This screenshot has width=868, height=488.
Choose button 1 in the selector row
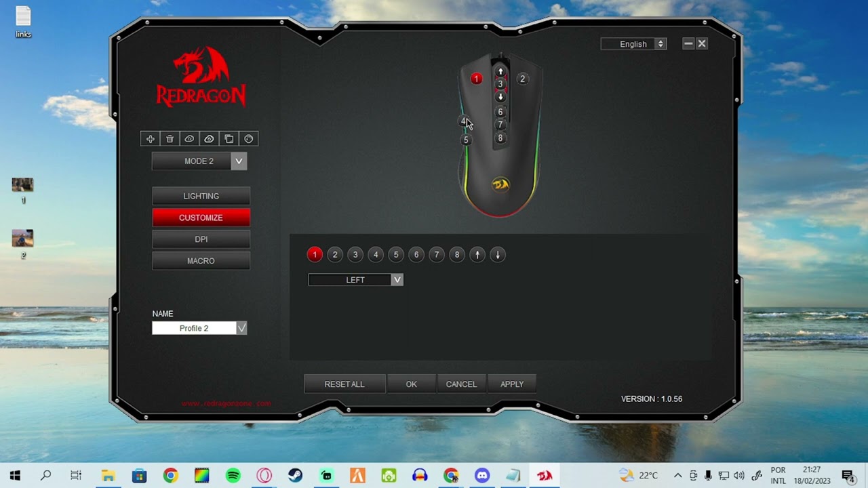pos(315,255)
